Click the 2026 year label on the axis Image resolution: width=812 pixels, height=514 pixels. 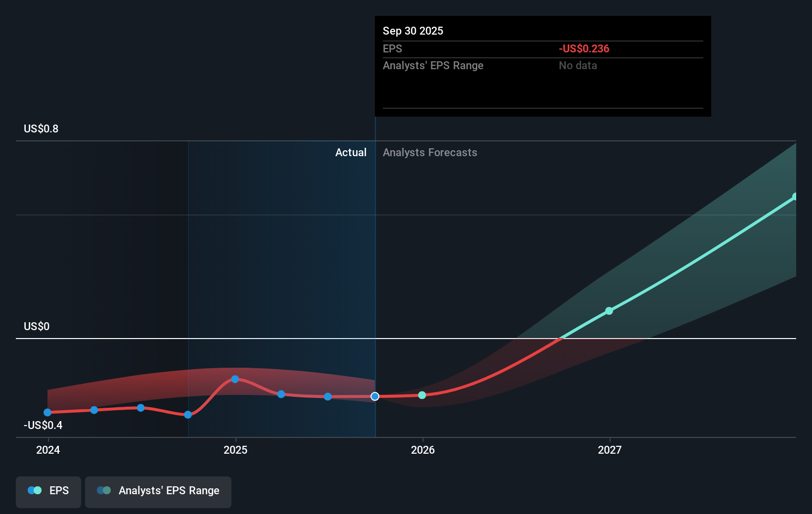click(x=424, y=450)
